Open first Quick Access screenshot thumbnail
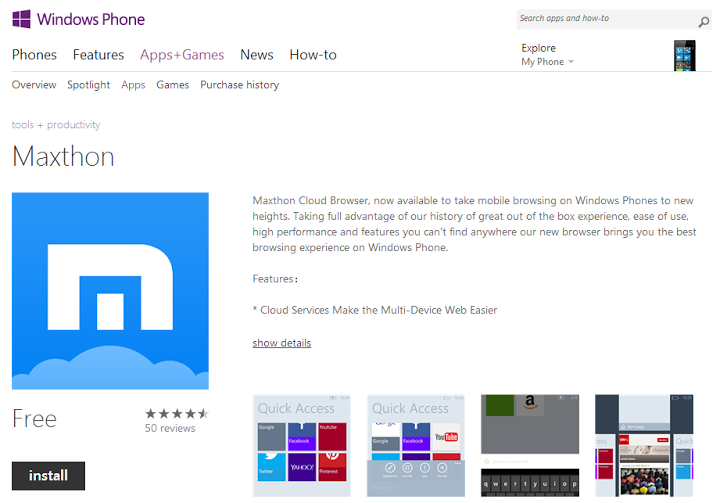This screenshot has height=503, width=720. pos(302,446)
